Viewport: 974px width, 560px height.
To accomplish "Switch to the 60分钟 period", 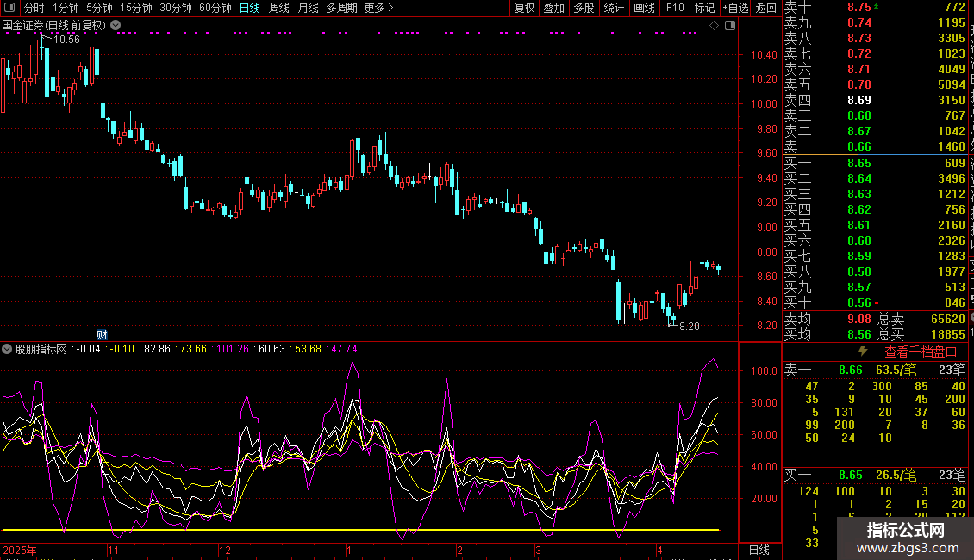I will pos(215,8).
